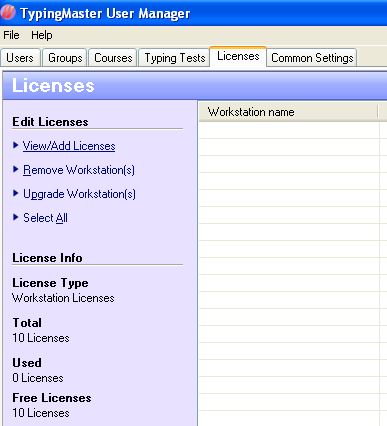387x426 pixels.
Task: Click the Upgrade Workstation(s) link
Action: [x=79, y=194]
